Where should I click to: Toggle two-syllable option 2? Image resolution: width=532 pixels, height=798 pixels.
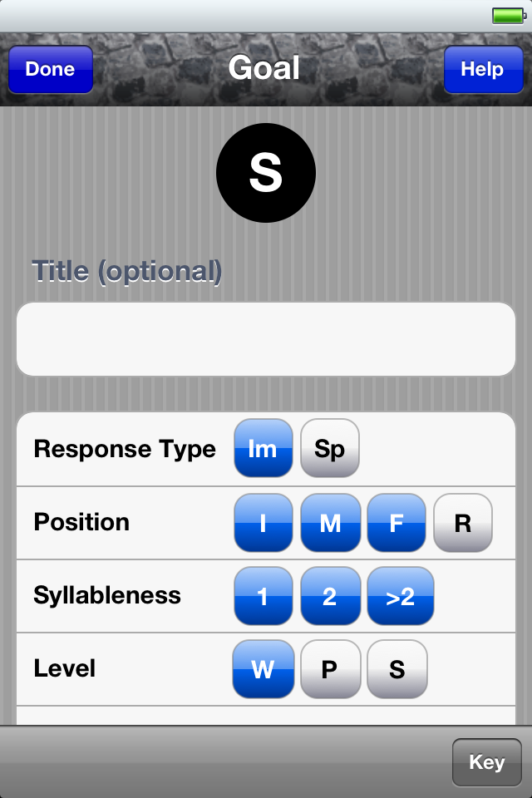coord(330,596)
